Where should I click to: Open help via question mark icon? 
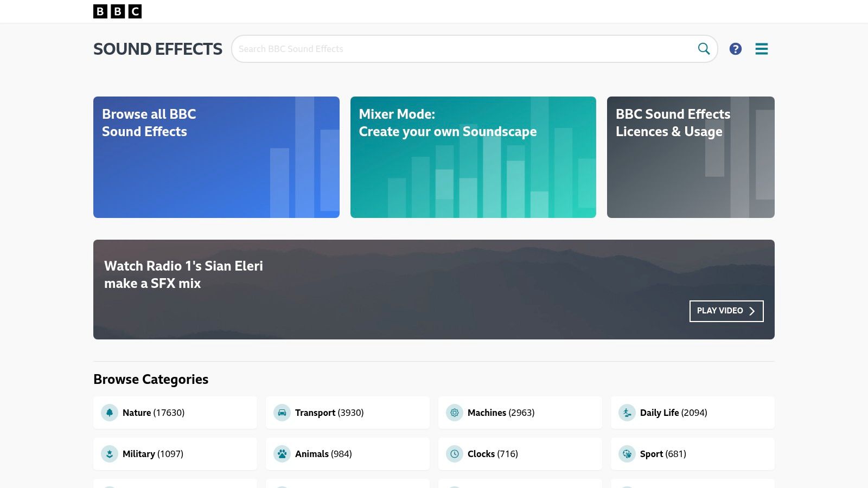click(735, 49)
